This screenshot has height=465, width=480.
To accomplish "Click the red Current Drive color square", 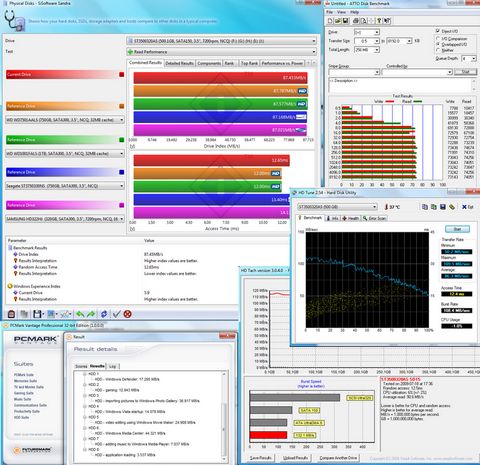I will (x=122, y=74).
